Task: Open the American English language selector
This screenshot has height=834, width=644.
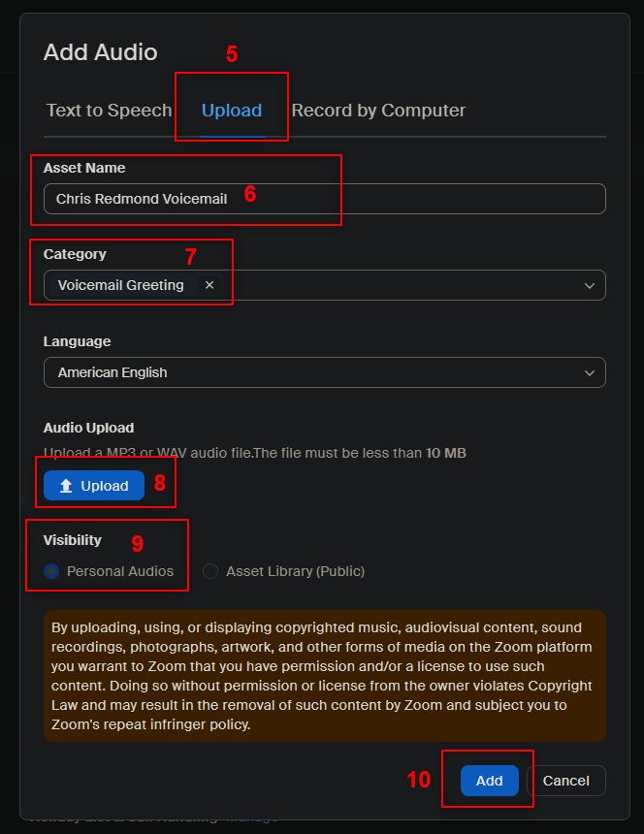Action: [x=324, y=372]
